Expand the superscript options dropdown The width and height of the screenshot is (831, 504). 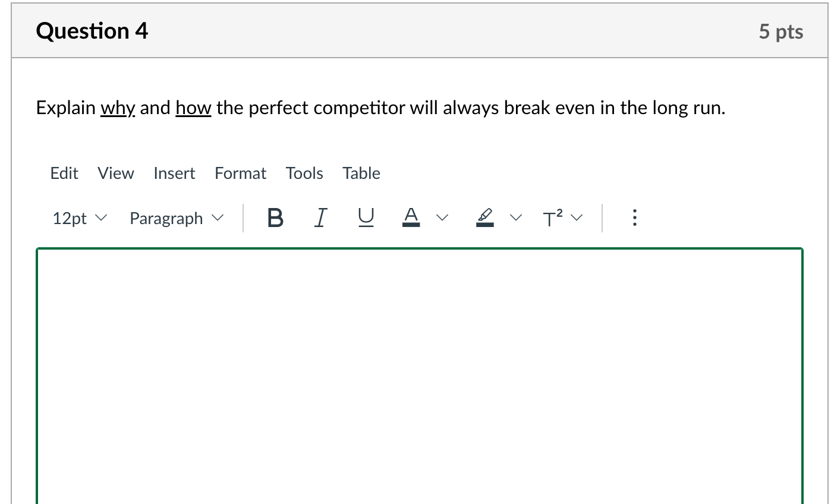576,218
